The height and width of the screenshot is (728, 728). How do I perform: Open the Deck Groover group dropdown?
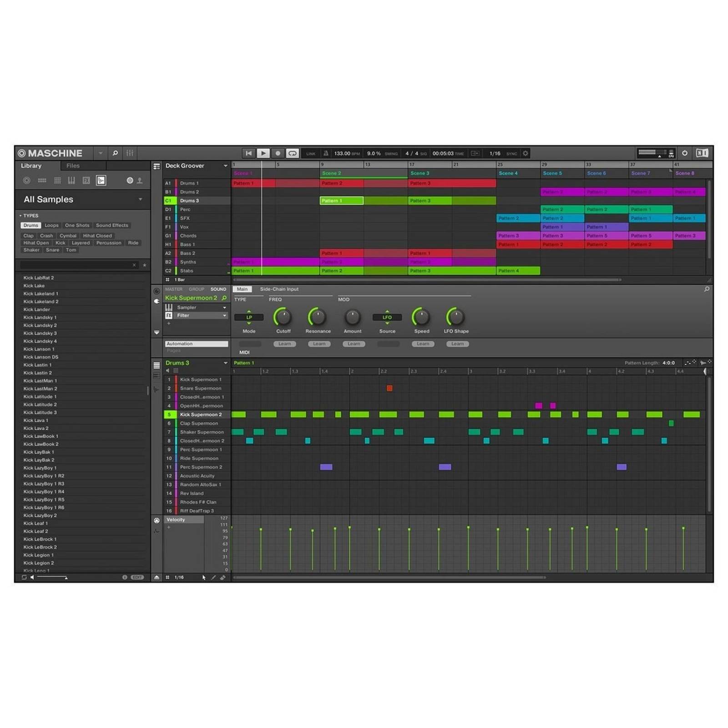226,166
